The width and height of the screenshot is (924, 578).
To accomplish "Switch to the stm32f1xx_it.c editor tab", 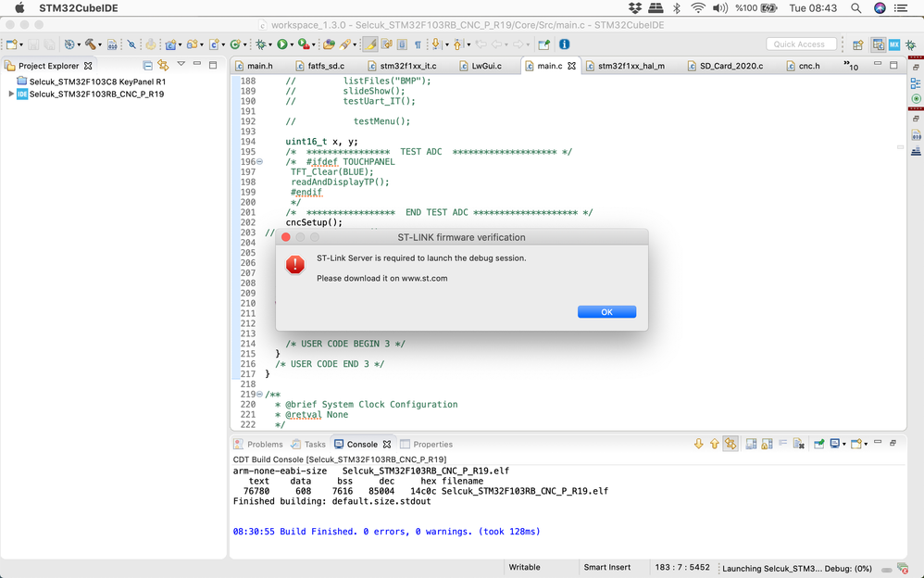I will 402,66.
